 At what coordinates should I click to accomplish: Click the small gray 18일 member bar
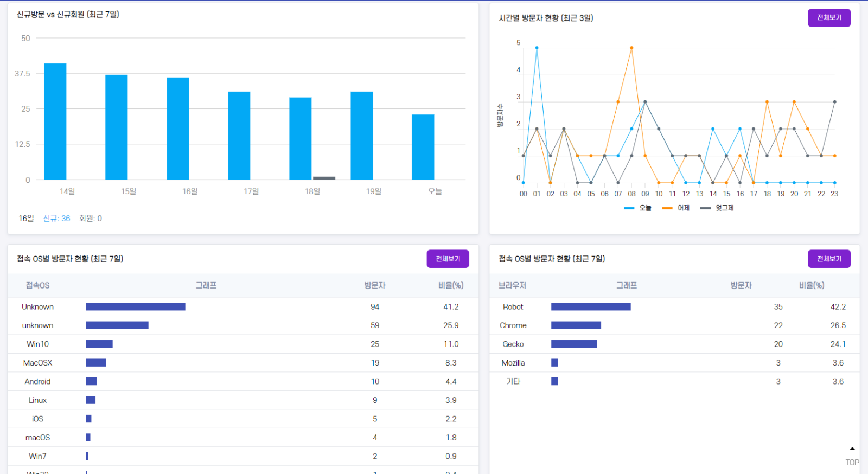pos(324,178)
